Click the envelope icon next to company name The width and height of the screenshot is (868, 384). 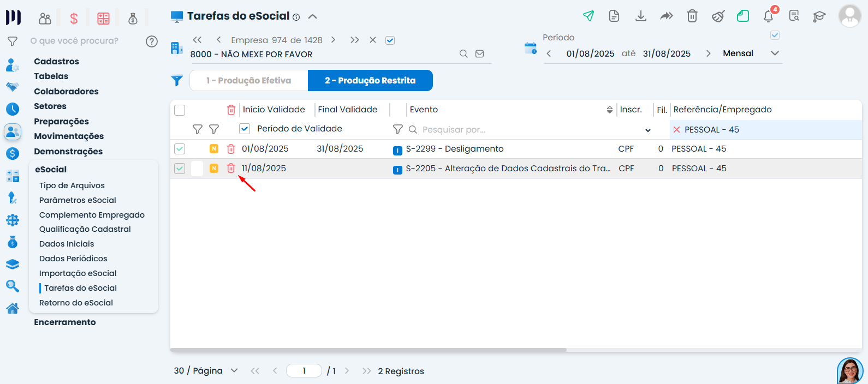pos(480,53)
